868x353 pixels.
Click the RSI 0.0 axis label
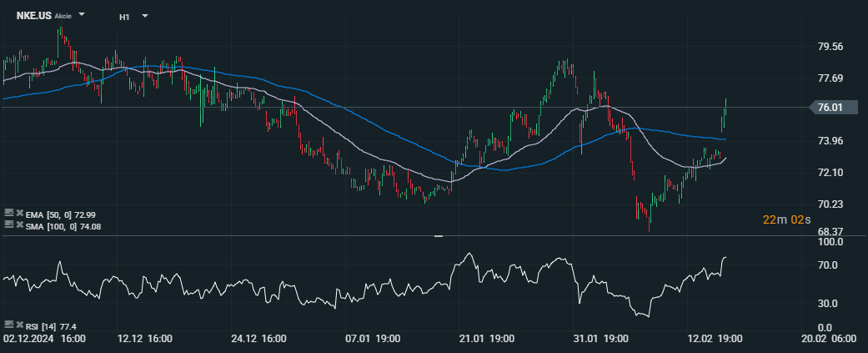(x=825, y=327)
